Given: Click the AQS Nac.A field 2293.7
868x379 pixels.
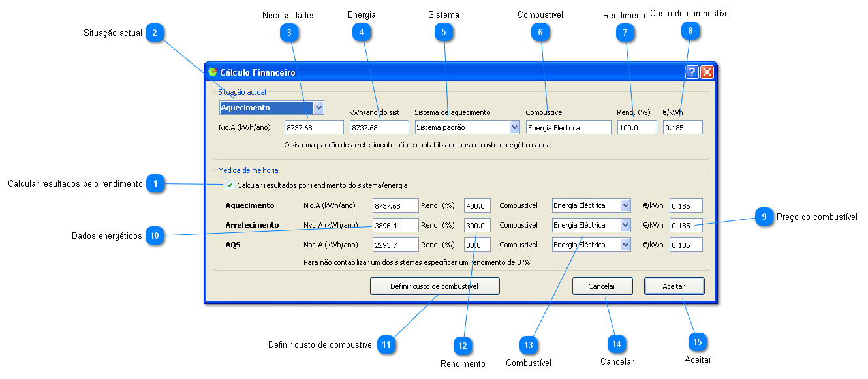Looking at the screenshot, I should coord(395,245).
